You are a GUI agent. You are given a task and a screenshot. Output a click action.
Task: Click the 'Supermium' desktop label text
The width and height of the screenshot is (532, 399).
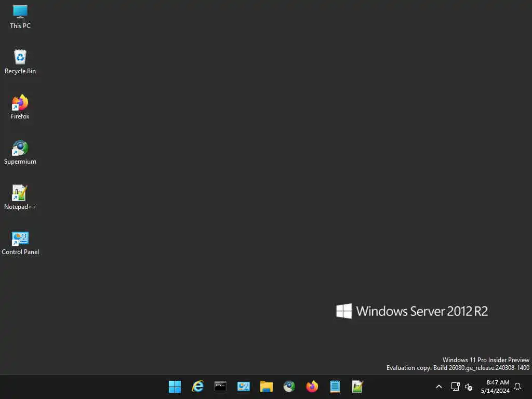click(x=20, y=162)
